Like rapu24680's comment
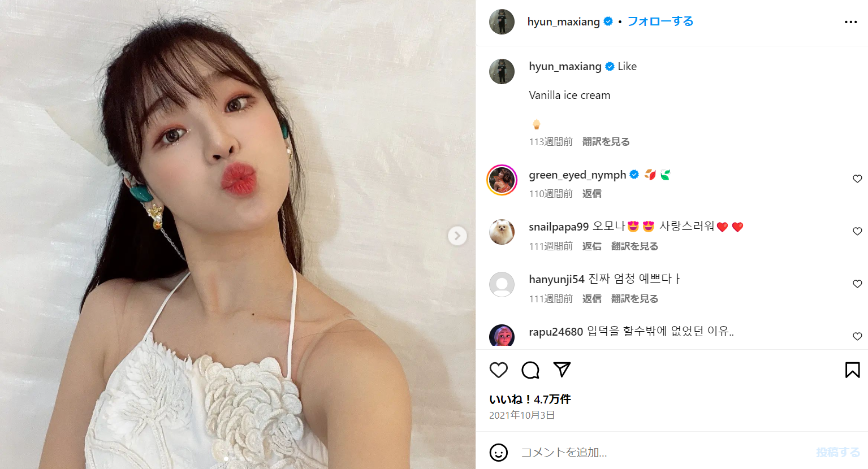Viewport: 868px width, 469px height. tap(857, 336)
